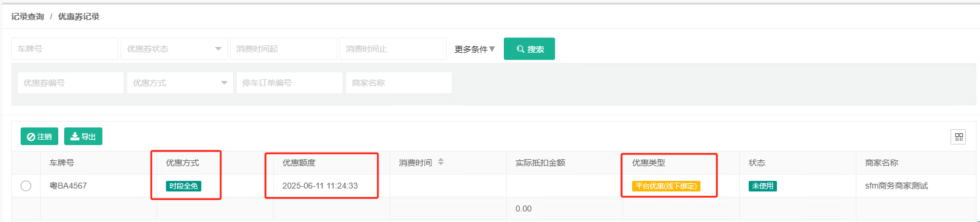The width and height of the screenshot is (980, 222).
Task: Click the 时段全免 green tag
Action: [x=184, y=186]
